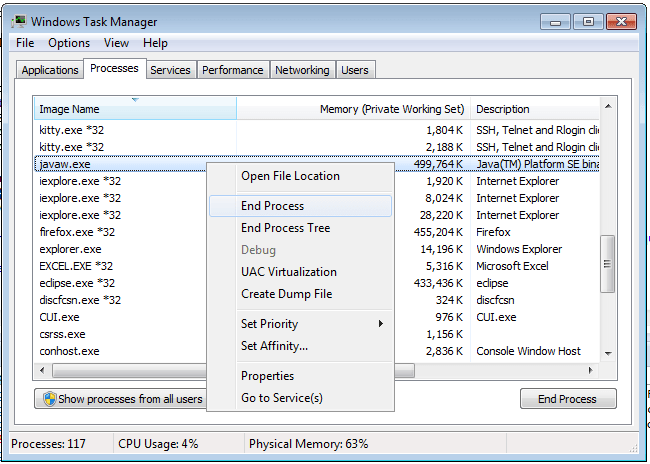650x464 pixels.
Task: Click the vertical scrollbar thumb in process list
Action: pos(606,265)
